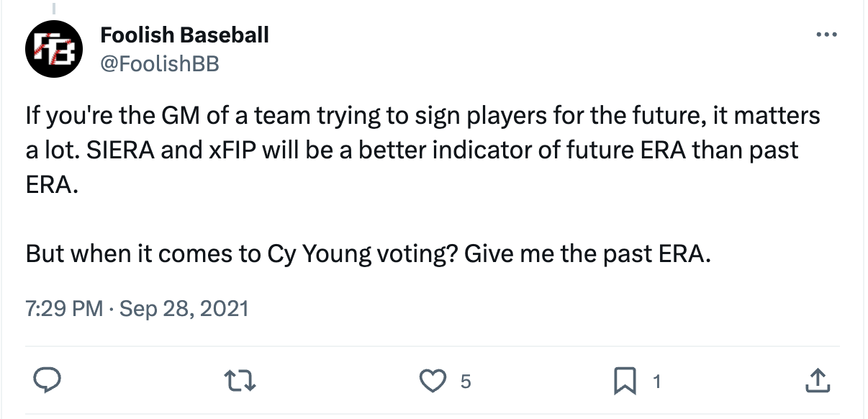868x419 pixels.
Task: Click the bookmark count showing 1
Action: tap(656, 382)
